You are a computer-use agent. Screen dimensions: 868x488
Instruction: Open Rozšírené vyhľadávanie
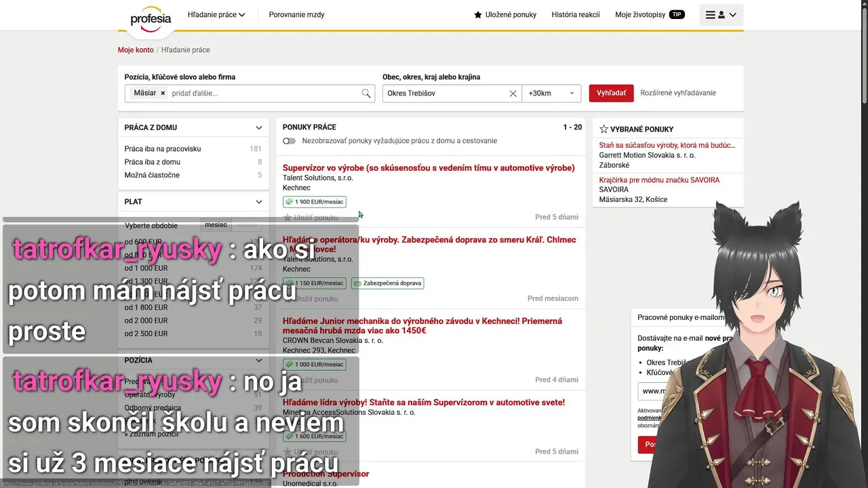pyautogui.click(x=678, y=93)
